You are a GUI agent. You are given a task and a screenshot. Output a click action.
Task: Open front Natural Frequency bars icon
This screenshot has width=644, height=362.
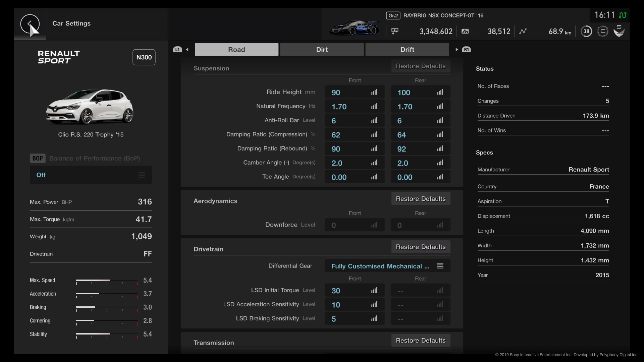tap(374, 106)
